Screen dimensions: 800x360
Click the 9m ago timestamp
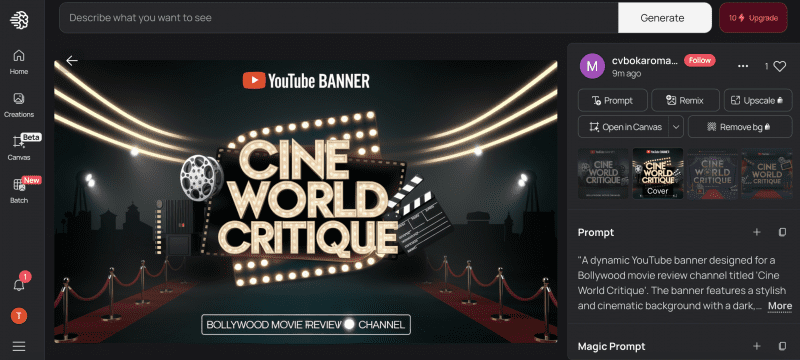(627, 73)
